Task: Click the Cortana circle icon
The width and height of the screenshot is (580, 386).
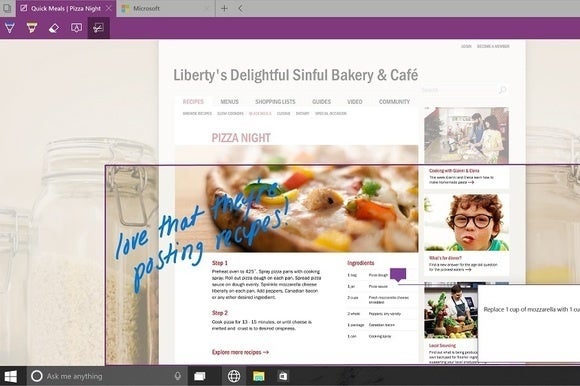Action: pos(37,376)
